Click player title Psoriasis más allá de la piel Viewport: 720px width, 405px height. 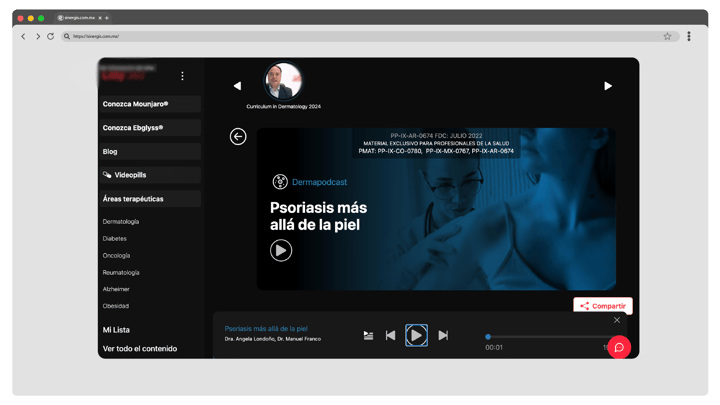(x=266, y=329)
